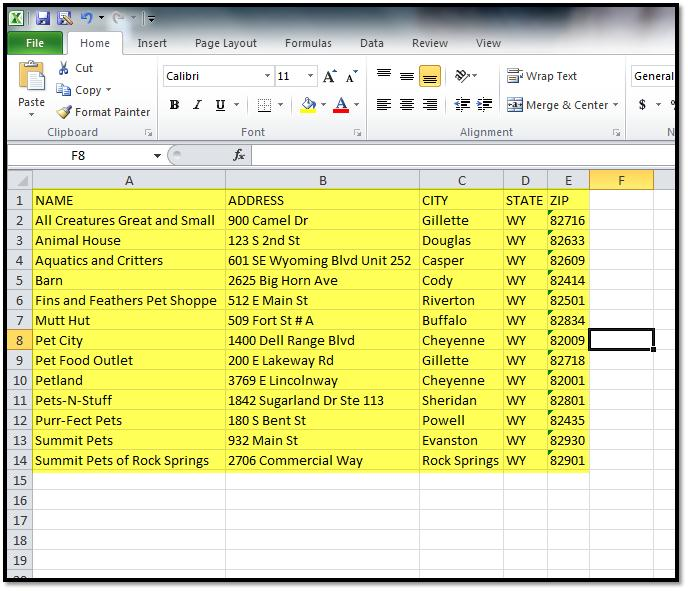
Task: Switch to the Page Layout tab
Action: click(x=226, y=43)
